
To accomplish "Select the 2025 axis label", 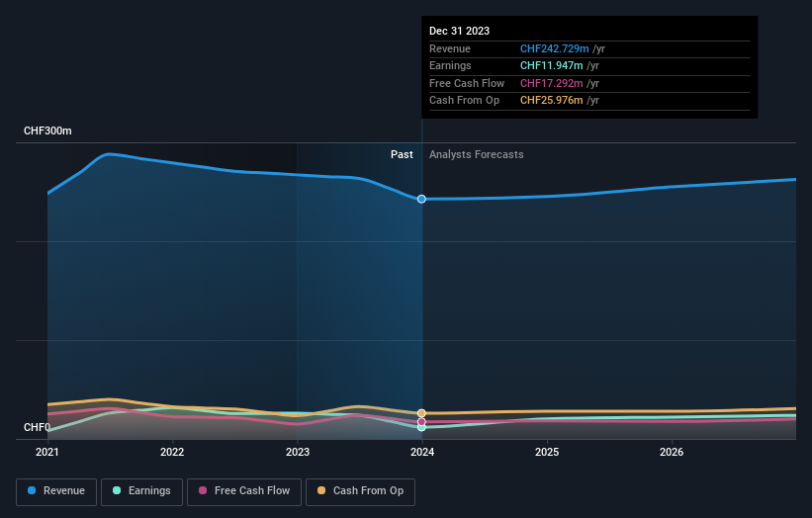I will point(547,453).
